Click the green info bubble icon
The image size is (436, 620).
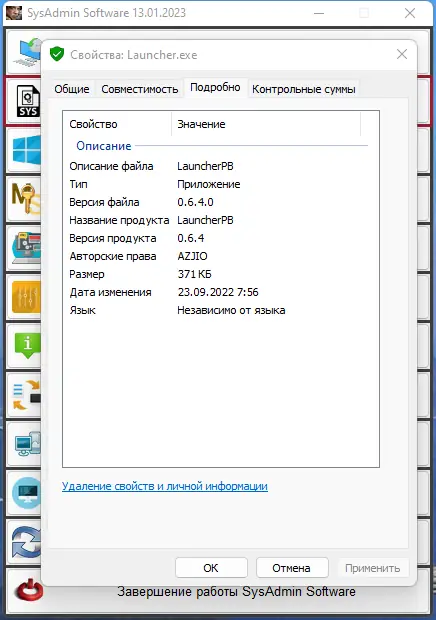pos(27,345)
